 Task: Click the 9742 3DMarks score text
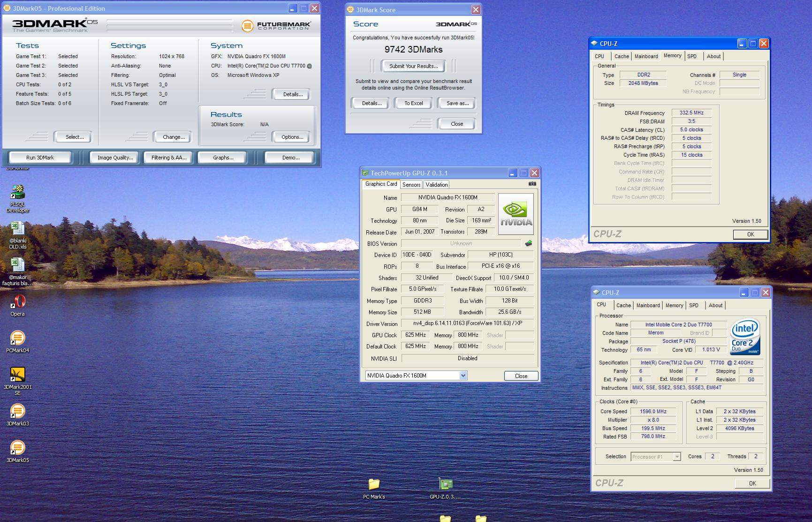413,49
